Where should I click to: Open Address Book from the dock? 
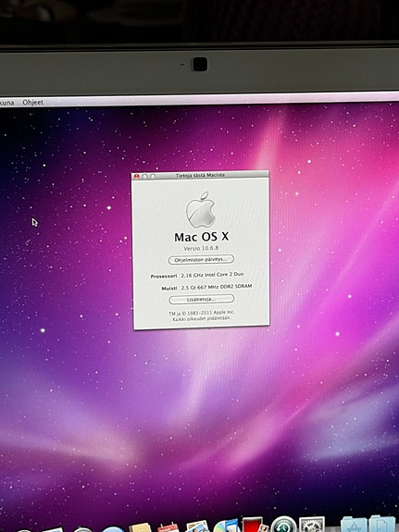pos(140,527)
